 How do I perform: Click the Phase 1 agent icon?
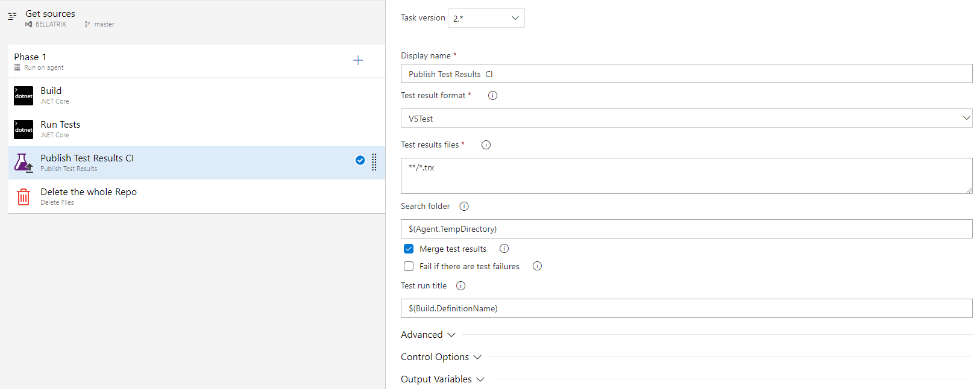tap(17, 67)
